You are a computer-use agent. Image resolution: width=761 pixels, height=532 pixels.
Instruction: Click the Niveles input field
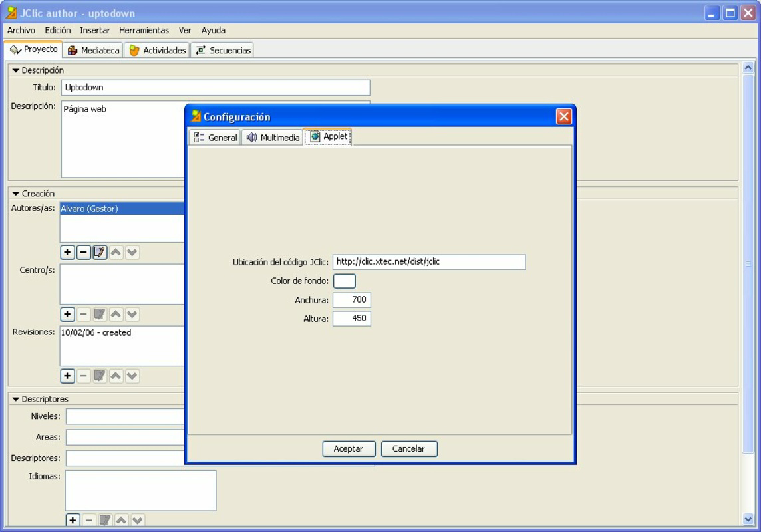coord(125,416)
